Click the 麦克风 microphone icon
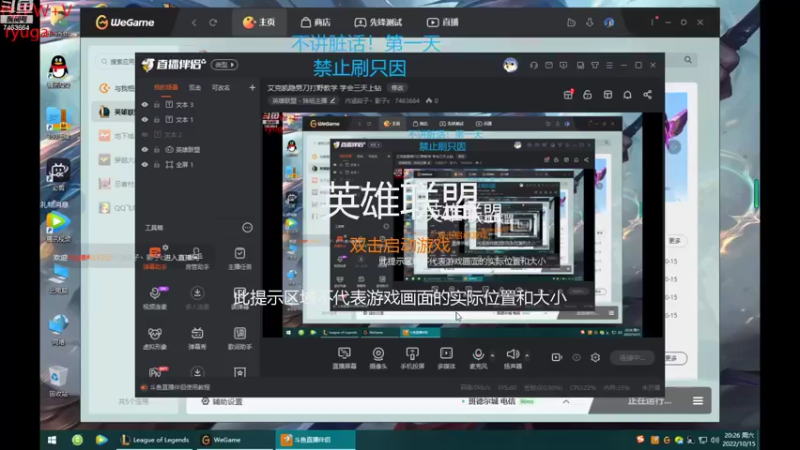800x450 pixels. 478,354
